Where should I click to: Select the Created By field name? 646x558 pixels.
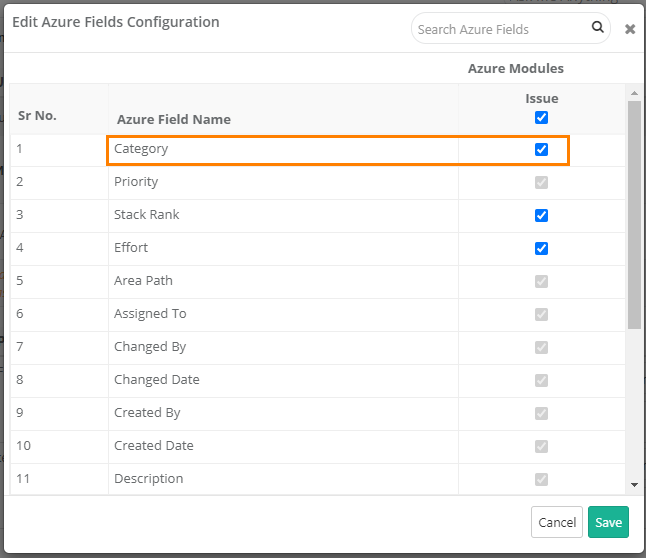click(x=147, y=413)
